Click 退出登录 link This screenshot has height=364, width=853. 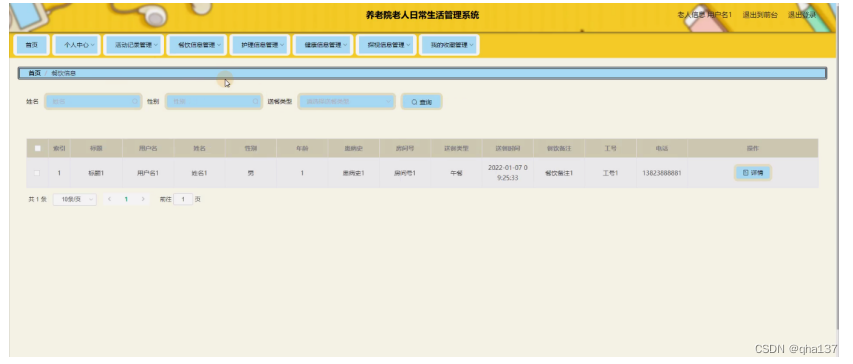click(802, 15)
